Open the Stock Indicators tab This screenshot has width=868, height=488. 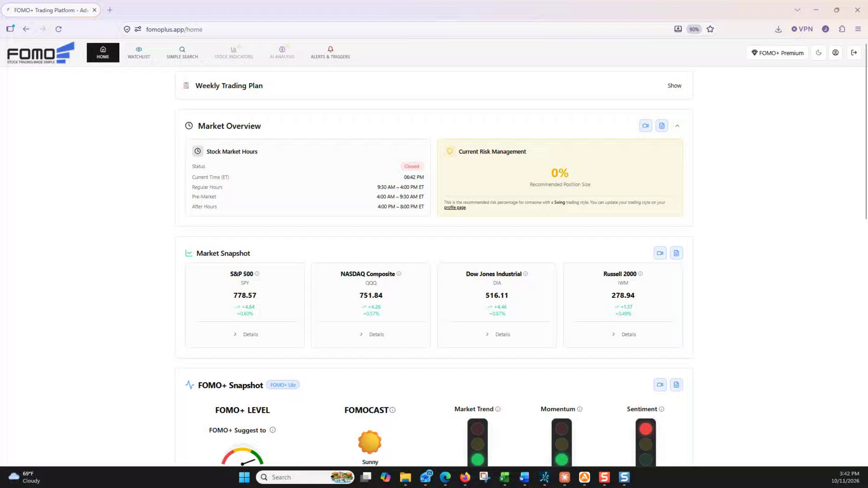(x=234, y=52)
